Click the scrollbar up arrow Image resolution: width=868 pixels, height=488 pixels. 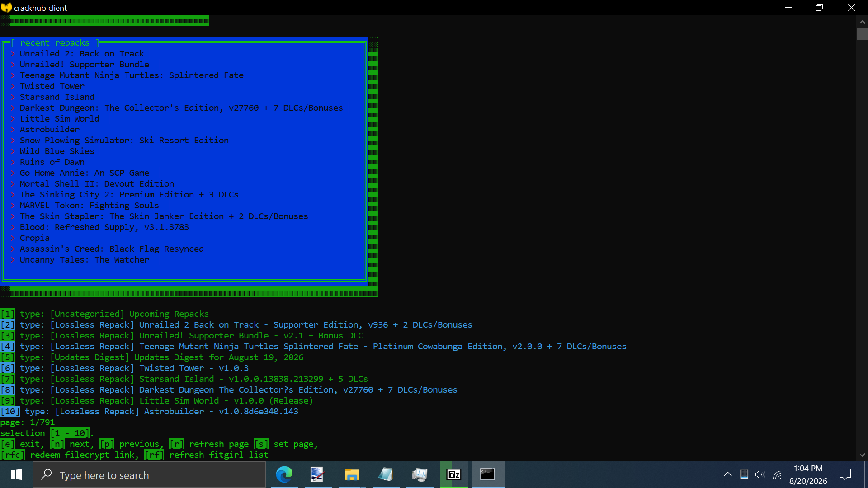pyautogui.click(x=862, y=21)
